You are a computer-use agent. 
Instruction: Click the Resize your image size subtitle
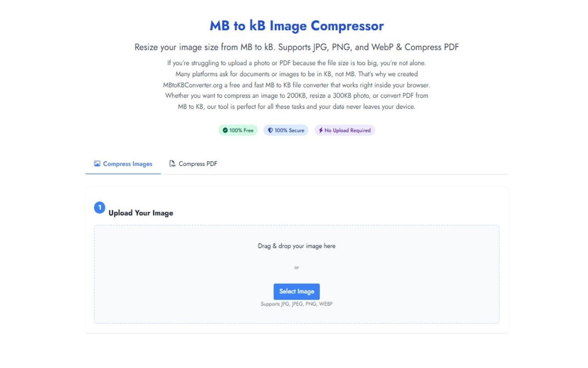coord(297,47)
